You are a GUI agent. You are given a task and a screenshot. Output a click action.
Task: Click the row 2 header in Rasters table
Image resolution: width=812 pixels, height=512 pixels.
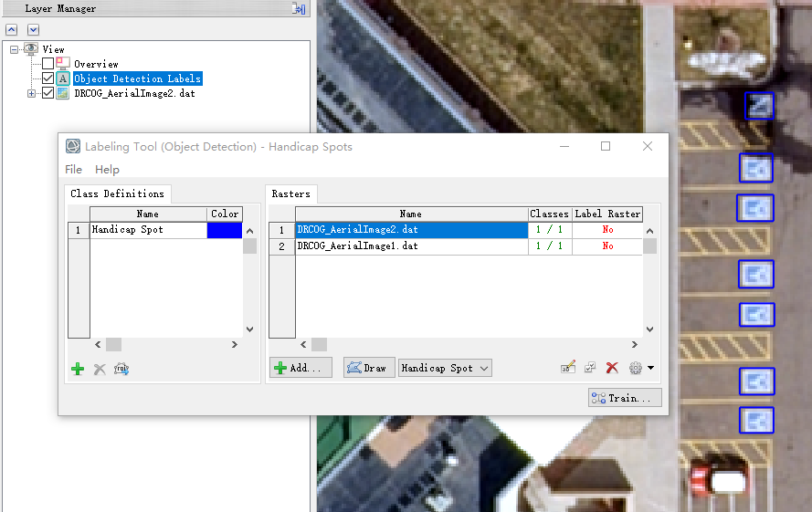click(281, 246)
